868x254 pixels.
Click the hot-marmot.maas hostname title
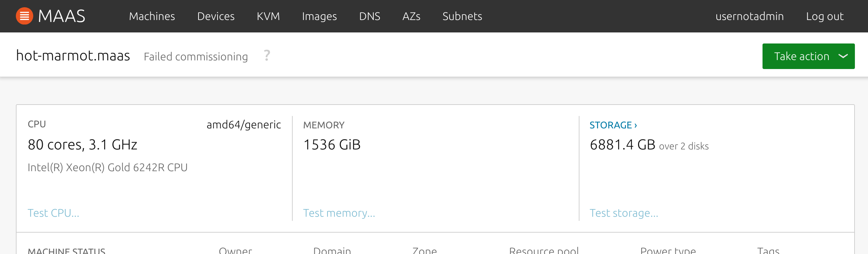73,56
